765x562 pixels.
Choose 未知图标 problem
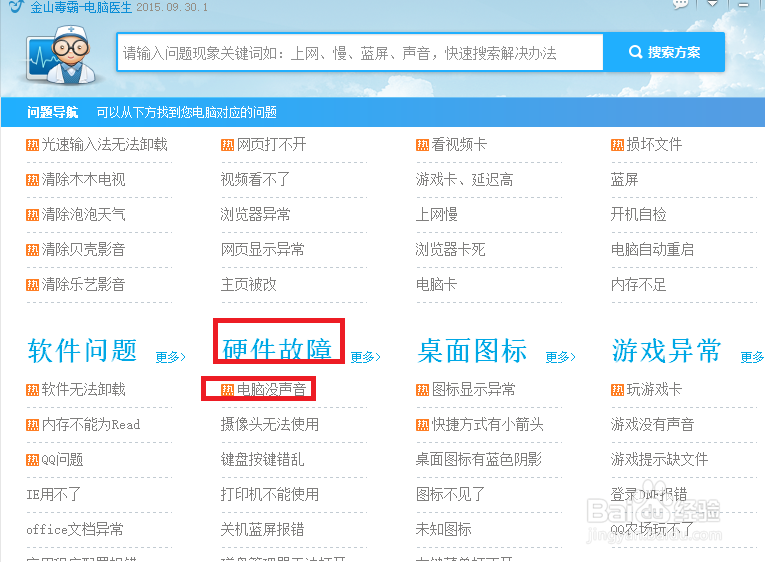(x=443, y=529)
